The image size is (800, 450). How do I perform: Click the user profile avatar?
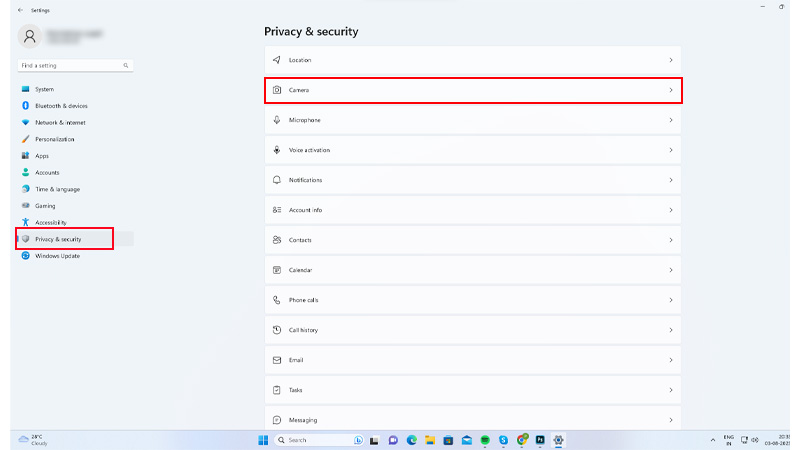[x=30, y=36]
